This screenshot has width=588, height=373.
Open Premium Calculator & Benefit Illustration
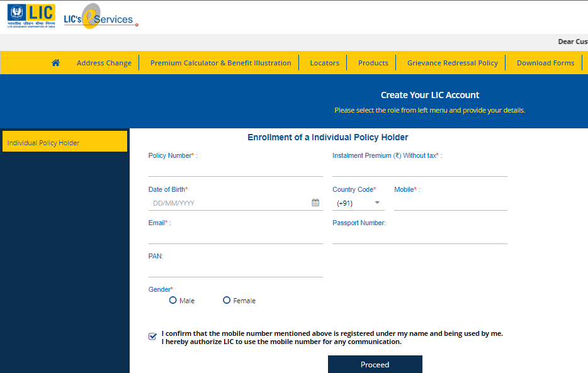click(x=220, y=63)
